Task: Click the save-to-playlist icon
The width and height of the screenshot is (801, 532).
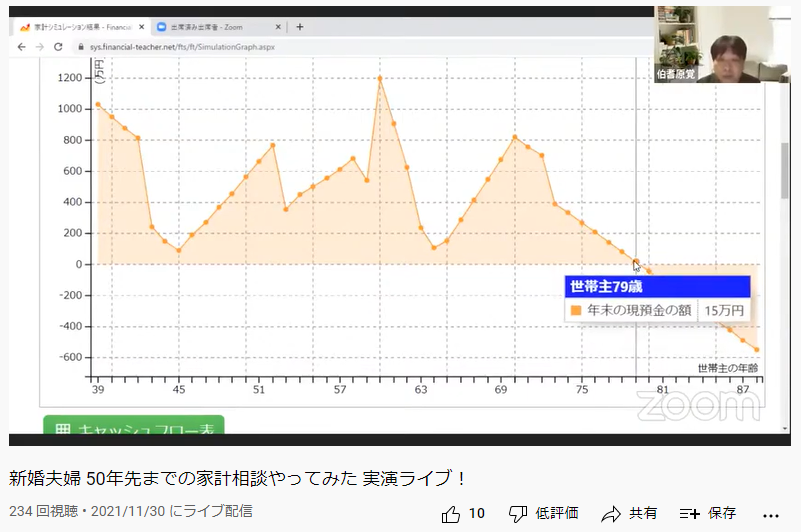Action: pos(689,514)
